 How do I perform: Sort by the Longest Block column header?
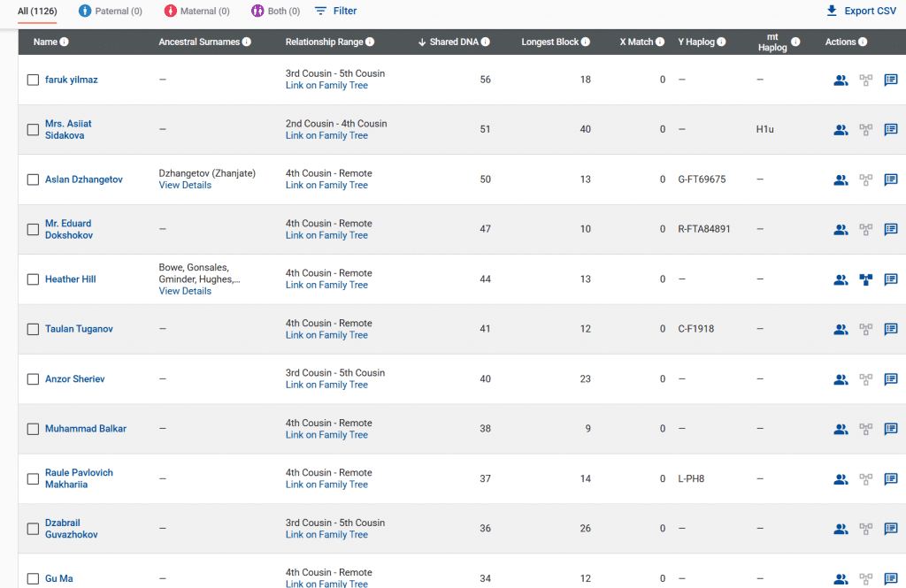point(549,42)
